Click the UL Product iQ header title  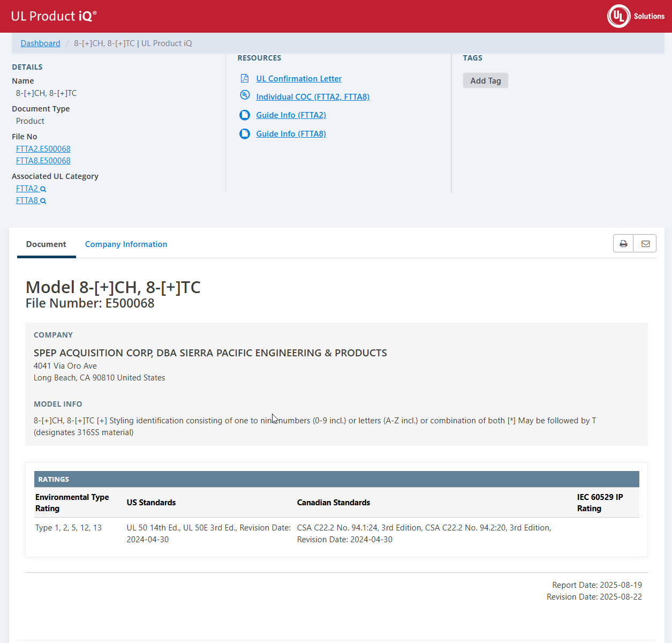[x=54, y=16]
